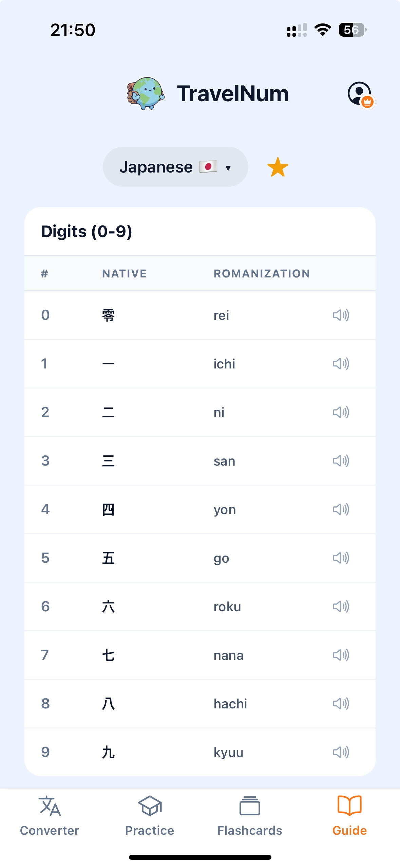Play audio for yon

pos(341,509)
